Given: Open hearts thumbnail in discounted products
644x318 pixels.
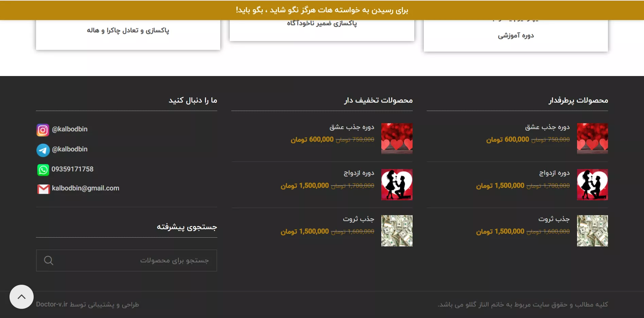Looking at the screenshot, I should 397,138.
